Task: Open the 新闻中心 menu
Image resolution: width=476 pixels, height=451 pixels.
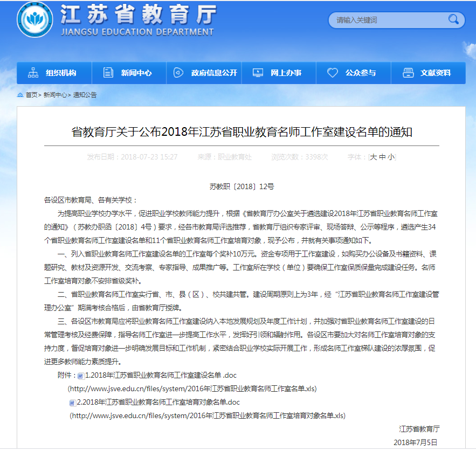Action: tap(129, 73)
